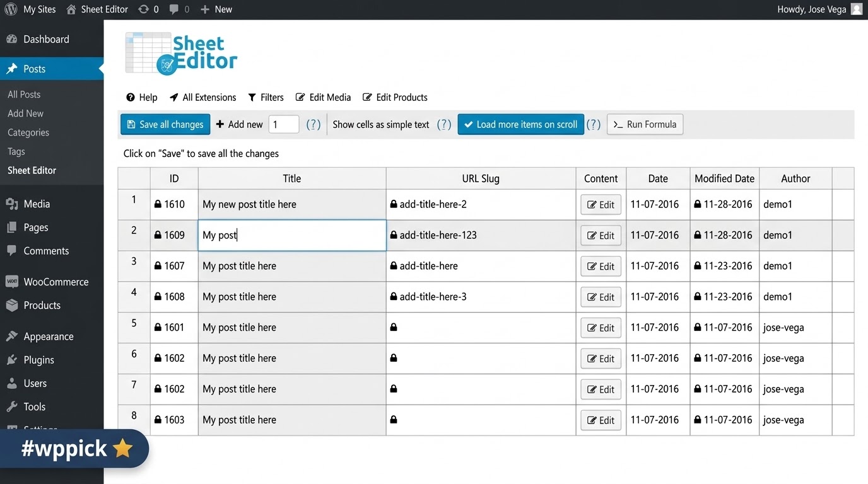Click Edit Media toolbar item
868x484 pixels.
click(323, 97)
